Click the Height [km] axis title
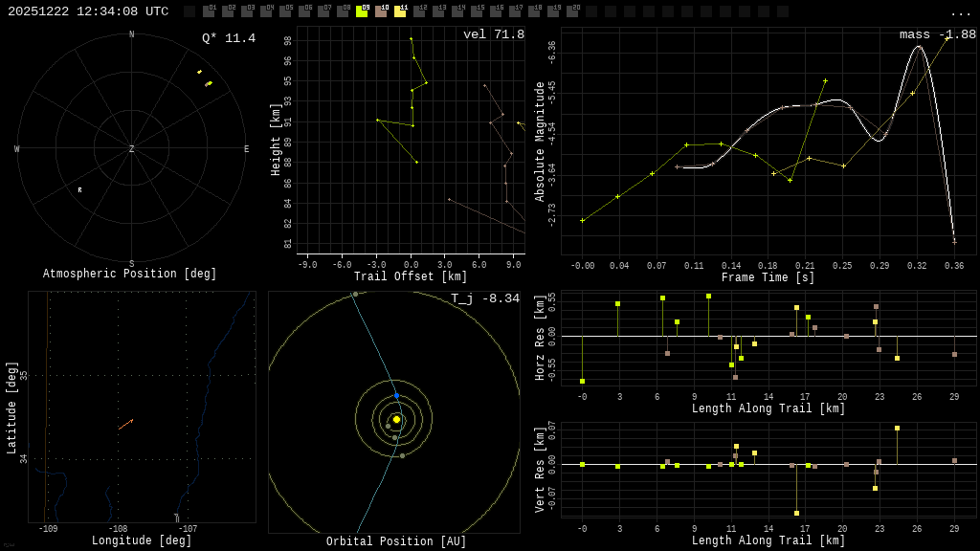The width and height of the screenshot is (980, 551). pyautogui.click(x=276, y=140)
